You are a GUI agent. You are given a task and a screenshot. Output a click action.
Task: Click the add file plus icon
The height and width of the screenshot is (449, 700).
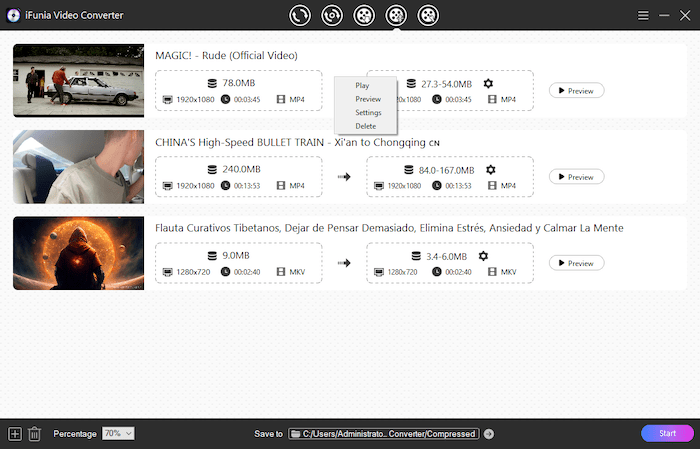(14, 433)
